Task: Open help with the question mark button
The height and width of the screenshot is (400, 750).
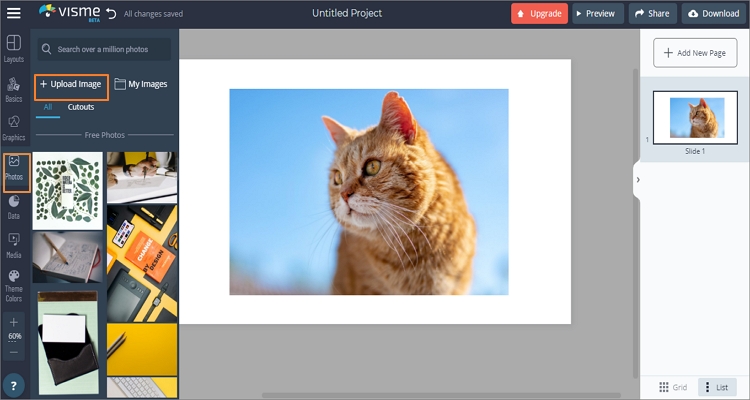Action: [x=13, y=386]
